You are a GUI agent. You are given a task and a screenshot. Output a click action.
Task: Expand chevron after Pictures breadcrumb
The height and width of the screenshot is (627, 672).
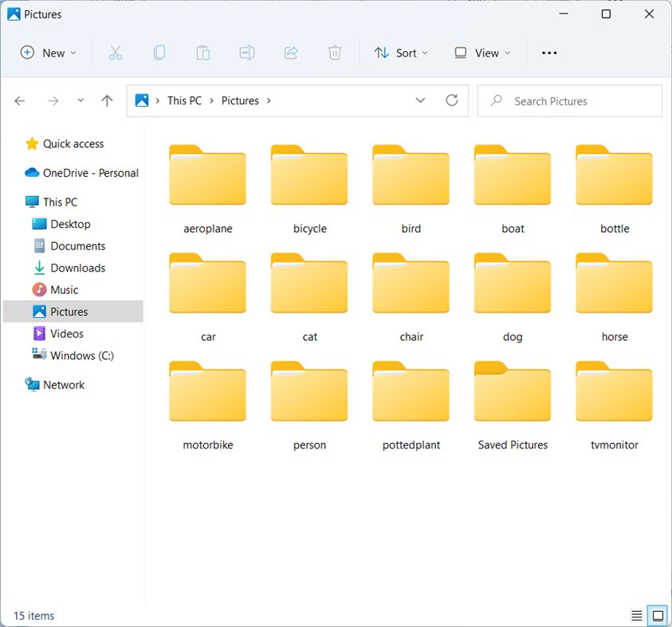point(269,100)
